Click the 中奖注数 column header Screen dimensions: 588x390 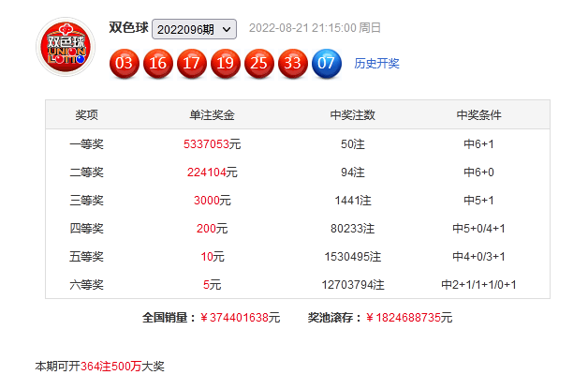point(352,115)
